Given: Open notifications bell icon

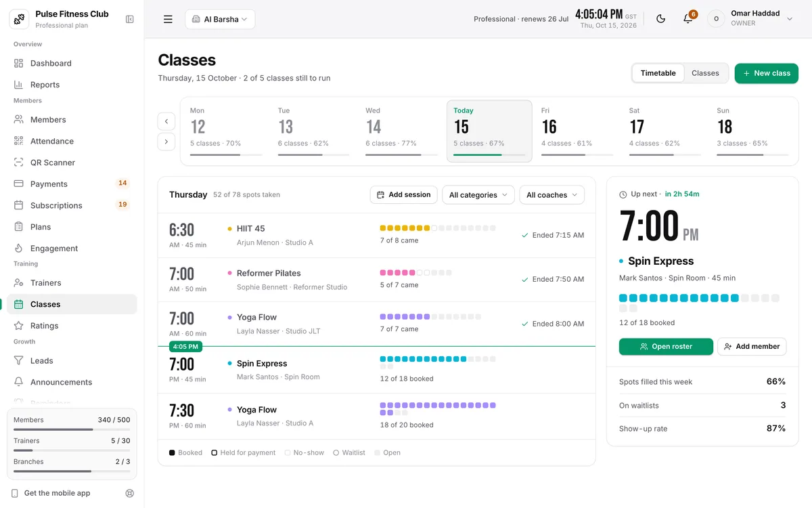Looking at the screenshot, I should coord(688,19).
